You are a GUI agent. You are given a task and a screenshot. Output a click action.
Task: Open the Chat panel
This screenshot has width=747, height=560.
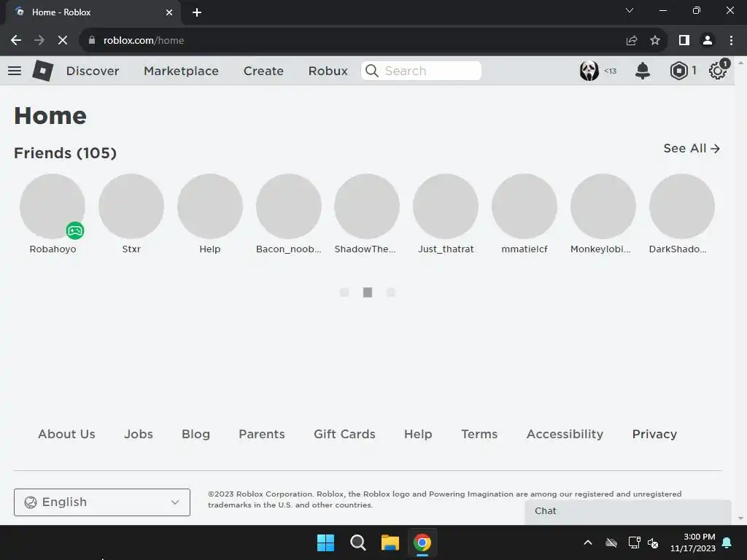628,512
